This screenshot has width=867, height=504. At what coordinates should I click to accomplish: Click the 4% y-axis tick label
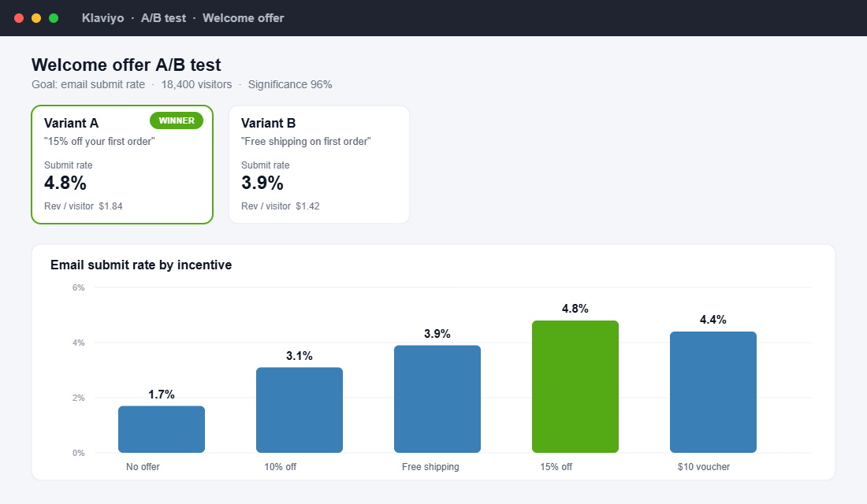[79, 343]
